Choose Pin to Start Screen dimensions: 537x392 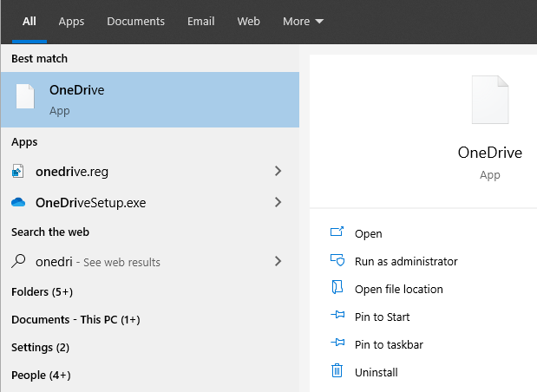[x=383, y=317]
